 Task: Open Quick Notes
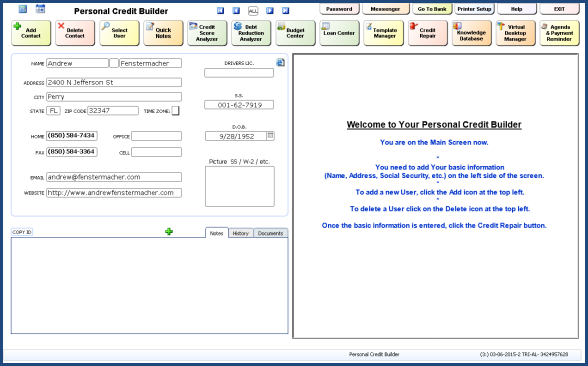click(x=163, y=33)
